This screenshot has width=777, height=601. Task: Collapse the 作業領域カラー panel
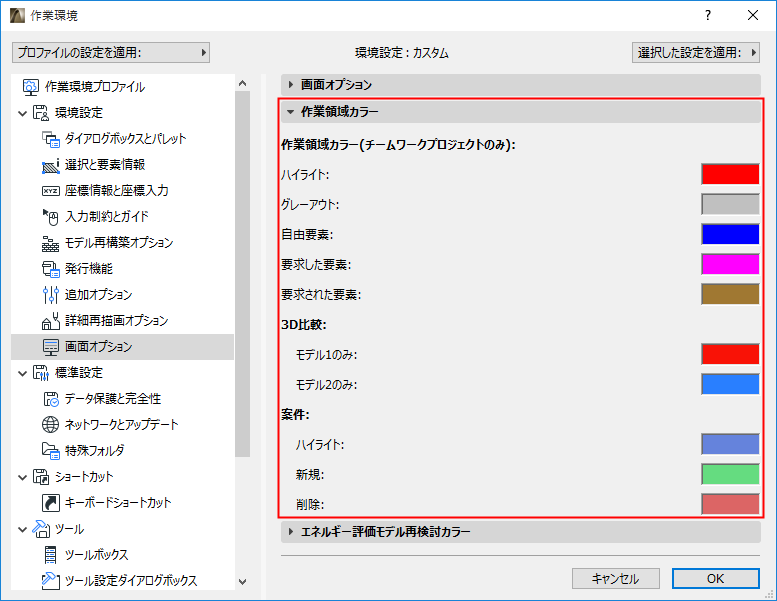[x=520, y=112]
